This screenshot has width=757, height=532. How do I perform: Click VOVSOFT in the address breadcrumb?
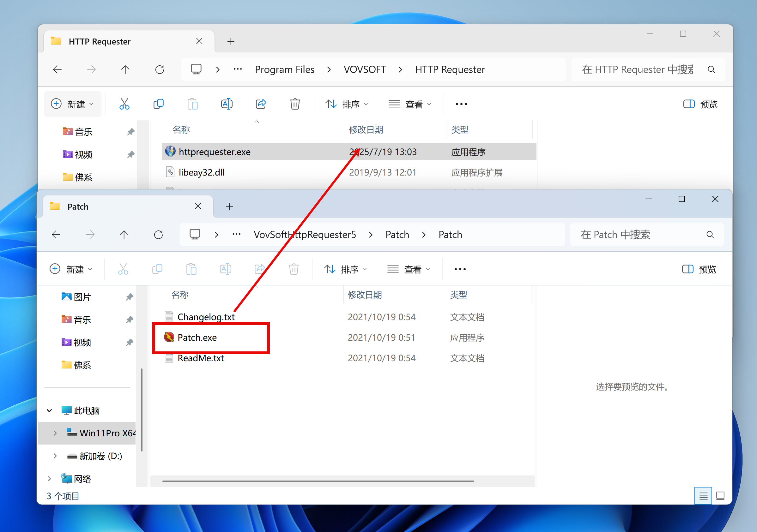[364, 69]
